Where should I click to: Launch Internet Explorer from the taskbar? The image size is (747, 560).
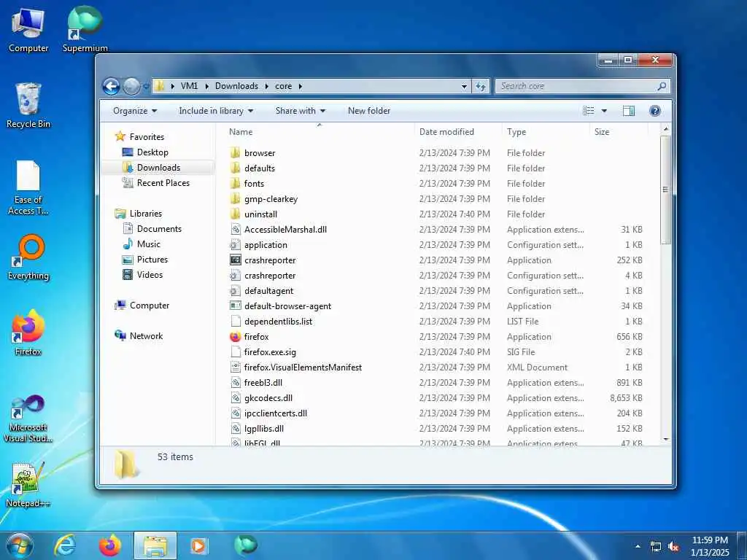click(x=65, y=545)
